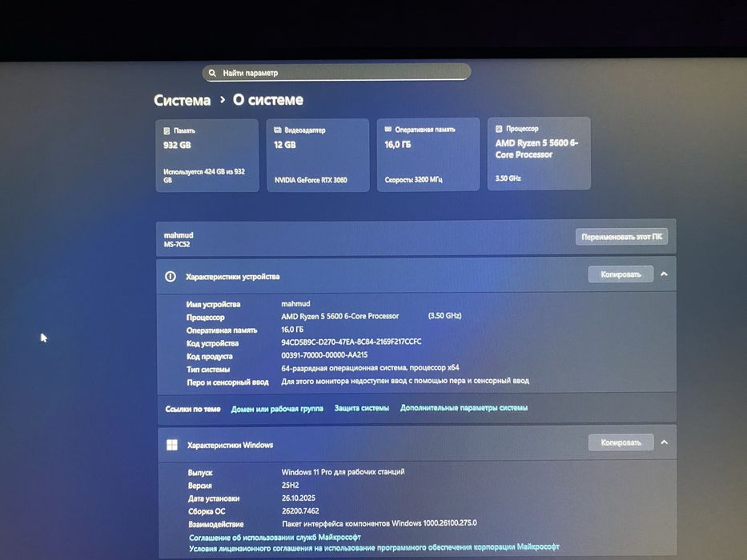The width and height of the screenshot is (747, 560).
Task: Focus the 'Найти параметр' search field
Action: tap(336, 72)
